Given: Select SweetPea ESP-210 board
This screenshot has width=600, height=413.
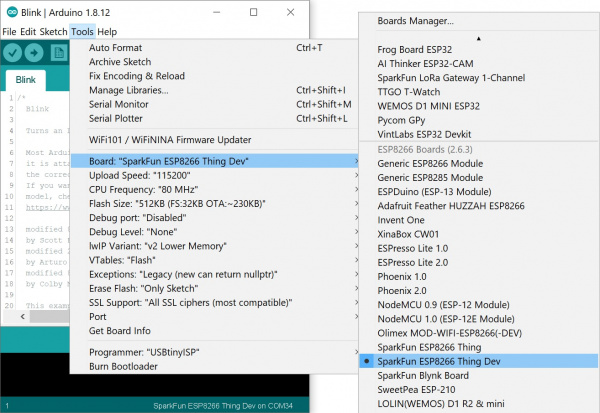Looking at the screenshot, I should 478,390.
